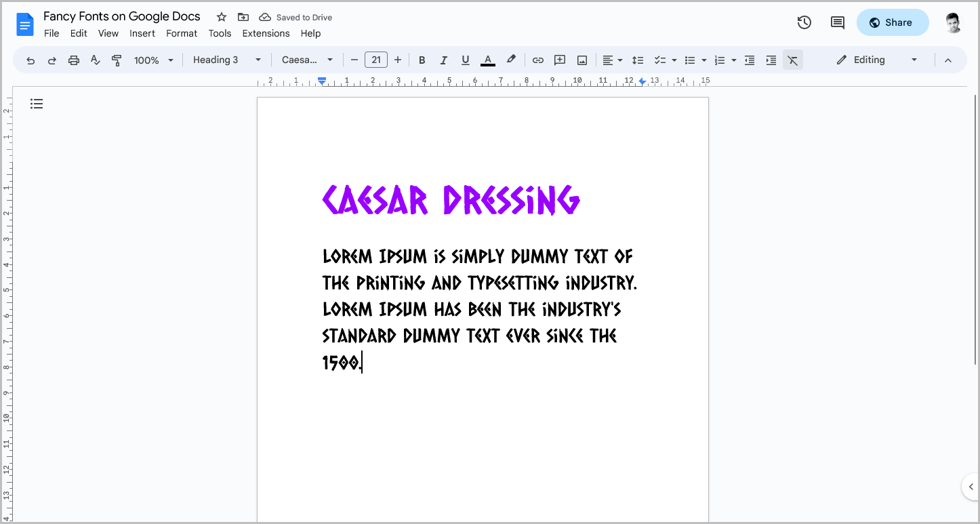Open the Extensions menu
The height and width of the screenshot is (524, 980).
point(266,33)
